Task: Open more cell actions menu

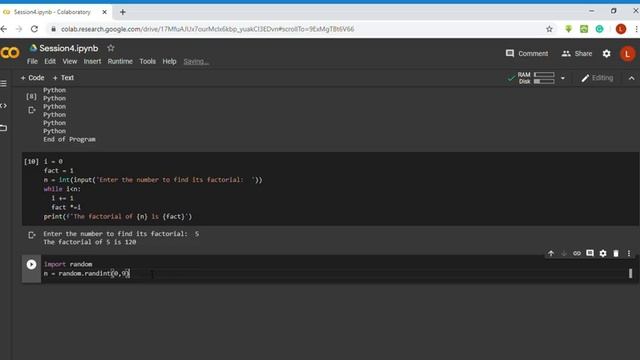Action: point(629,253)
